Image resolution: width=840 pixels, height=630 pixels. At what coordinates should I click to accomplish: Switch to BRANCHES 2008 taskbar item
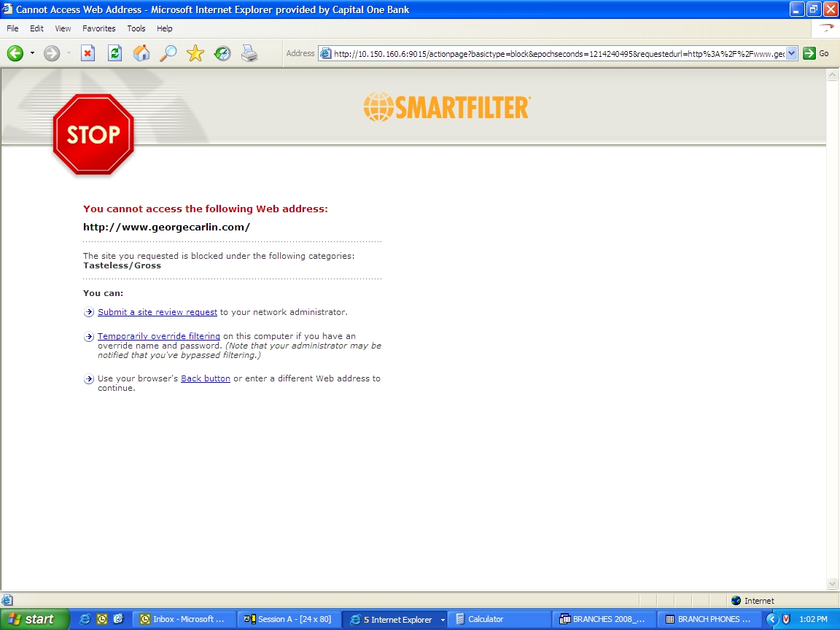point(605,619)
